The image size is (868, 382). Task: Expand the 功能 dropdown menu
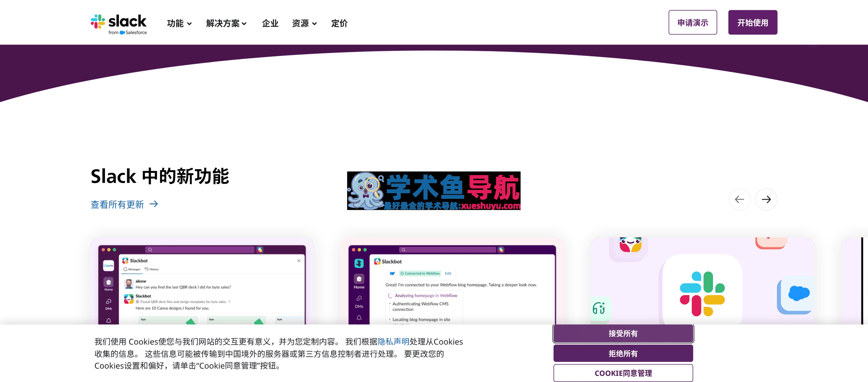pos(179,23)
